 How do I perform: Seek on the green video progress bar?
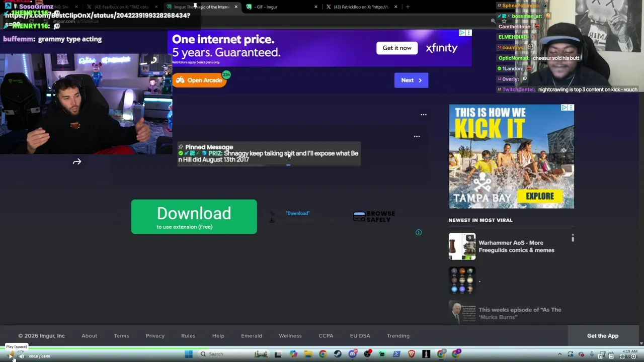(x=322, y=348)
